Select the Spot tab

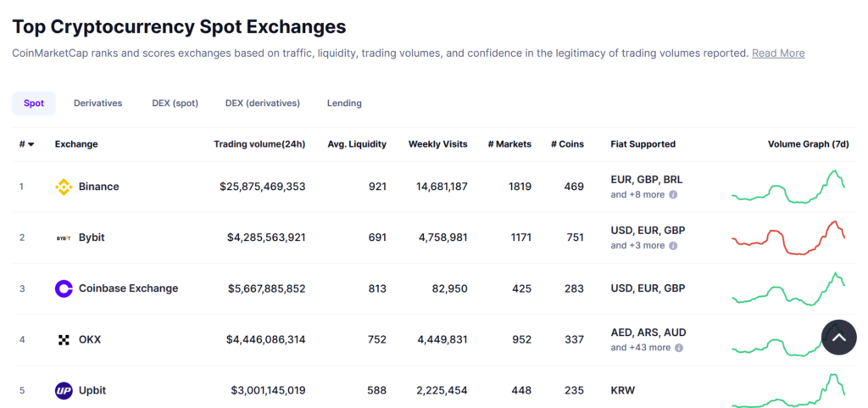point(34,103)
